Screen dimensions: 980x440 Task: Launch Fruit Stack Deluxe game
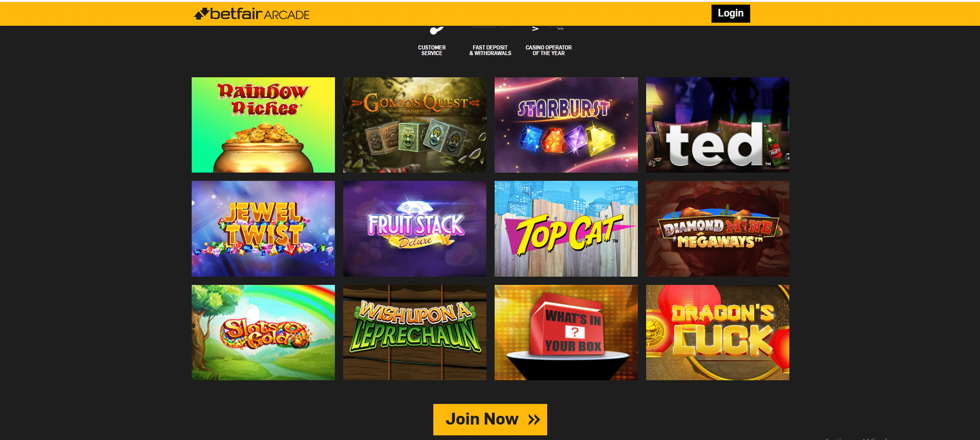(415, 229)
